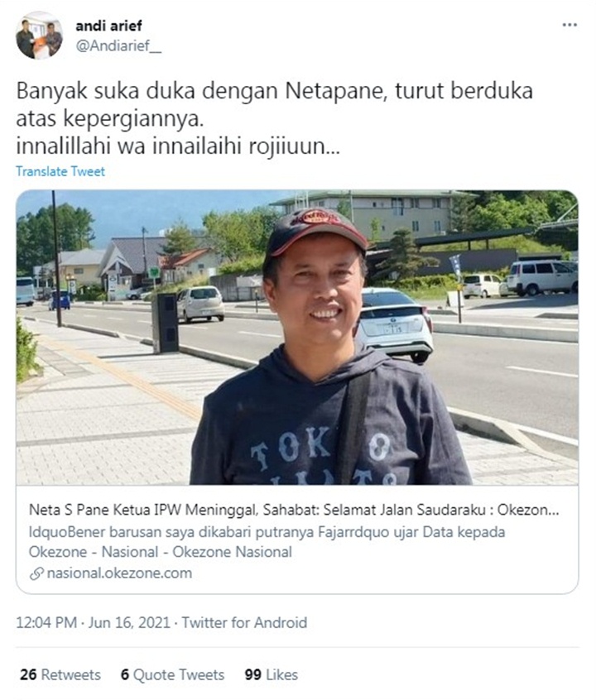Open the nasional.okezone.com domain link
This screenshot has height=700, width=596.
click(119, 573)
